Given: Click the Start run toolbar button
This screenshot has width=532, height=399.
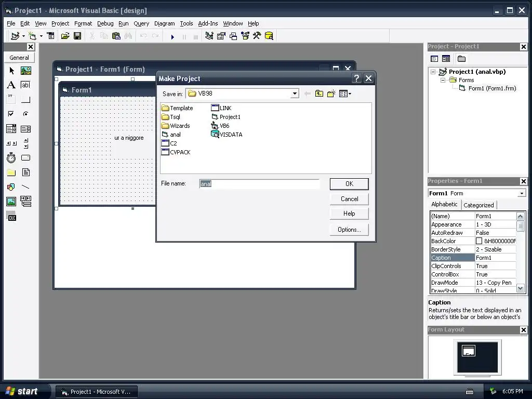Looking at the screenshot, I should coord(172,36).
